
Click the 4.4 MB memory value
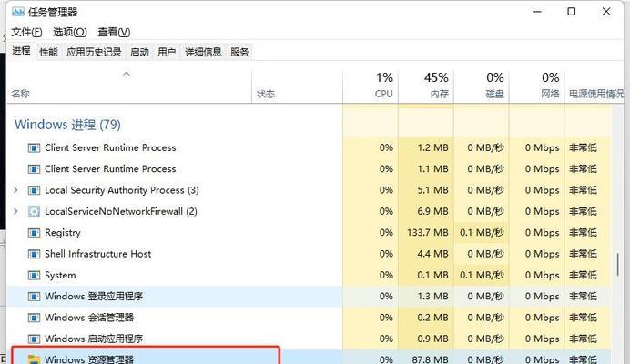(432, 254)
